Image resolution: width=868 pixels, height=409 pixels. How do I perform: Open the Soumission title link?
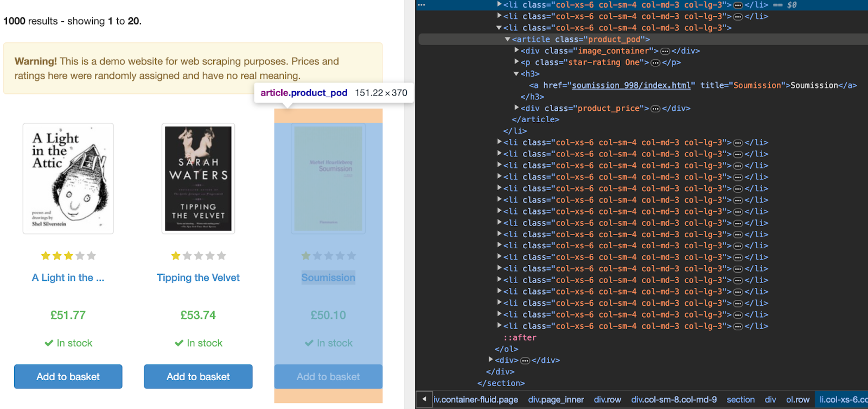coord(328,278)
